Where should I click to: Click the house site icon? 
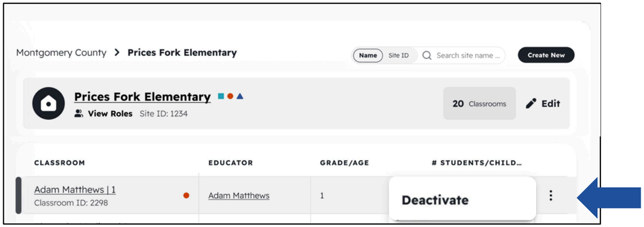(49, 104)
